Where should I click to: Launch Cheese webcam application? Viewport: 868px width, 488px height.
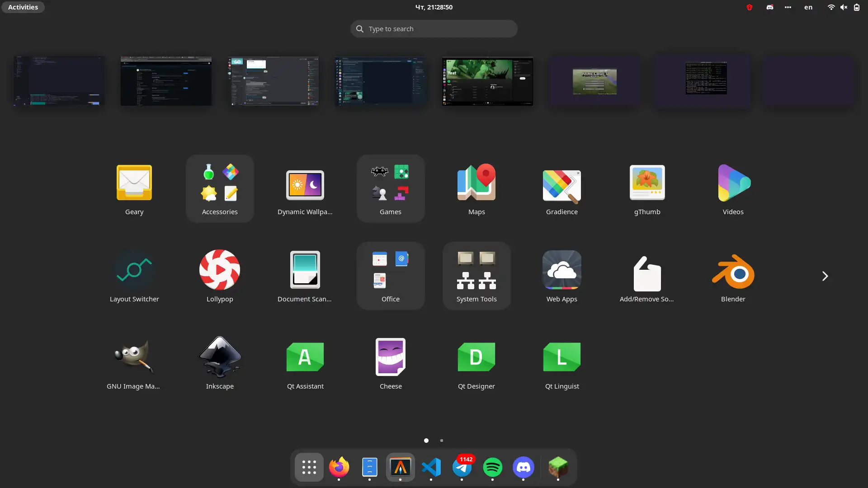coord(391,357)
